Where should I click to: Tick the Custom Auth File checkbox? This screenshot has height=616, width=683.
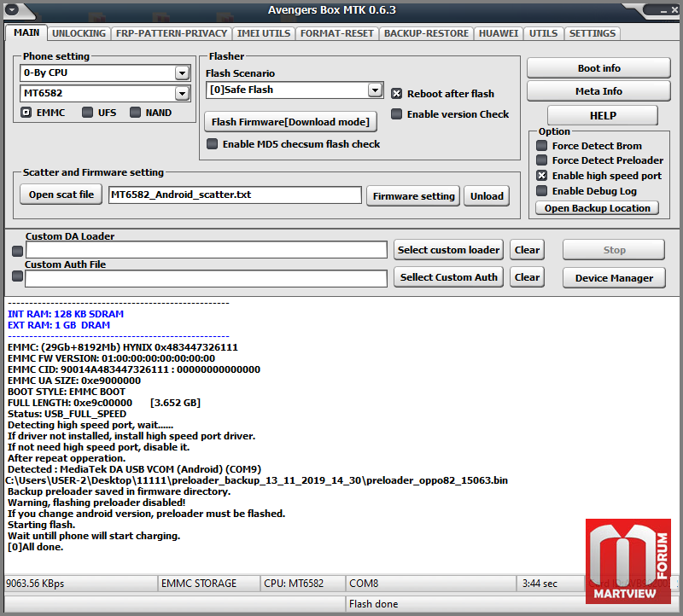pyautogui.click(x=17, y=276)
